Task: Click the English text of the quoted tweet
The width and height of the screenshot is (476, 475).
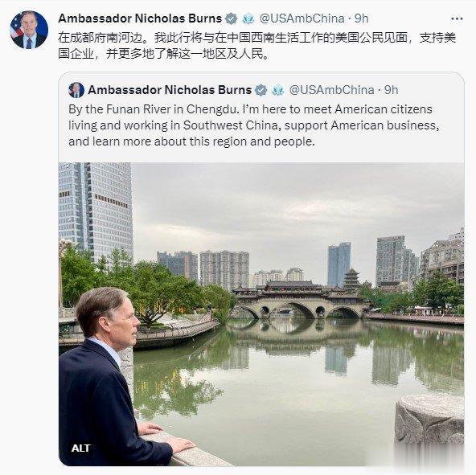Action: (254, 125)
